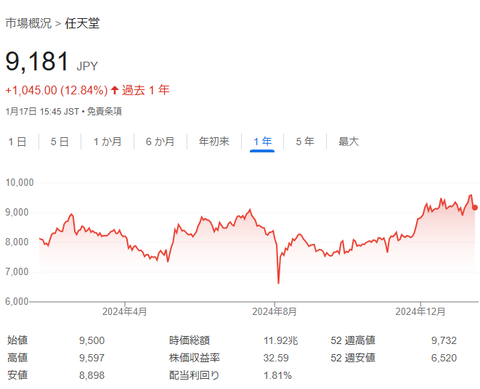Image resolution: width=480 pixels, height=389 pixels.
Task: Select the 1か月 range tab
Action: click(x=107, y=142)
